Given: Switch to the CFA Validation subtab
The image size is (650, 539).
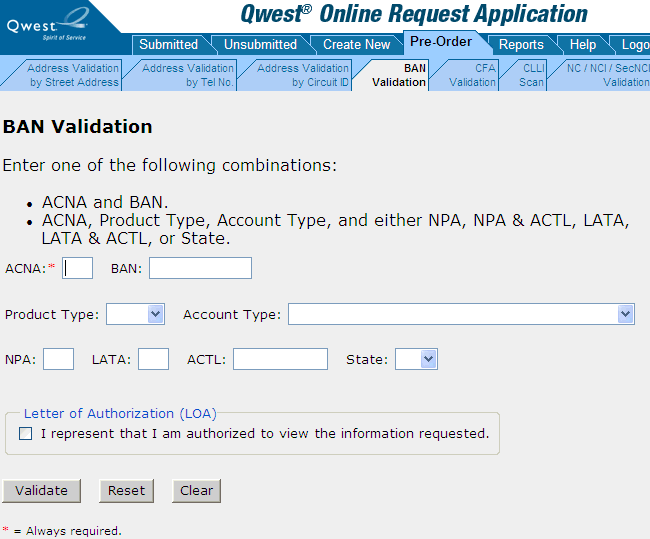Looking at the screenshot, I should click(x=472, y=75).
